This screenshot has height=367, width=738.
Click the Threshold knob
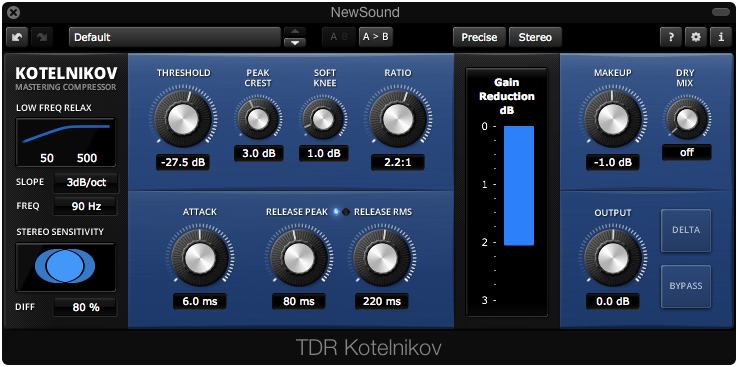[183, 120]
